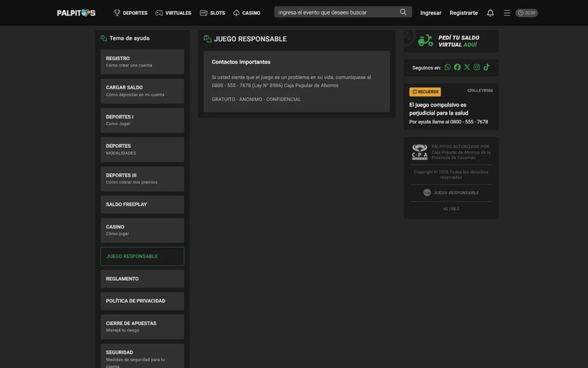Open the search magnifier icon

pos(403,12)
